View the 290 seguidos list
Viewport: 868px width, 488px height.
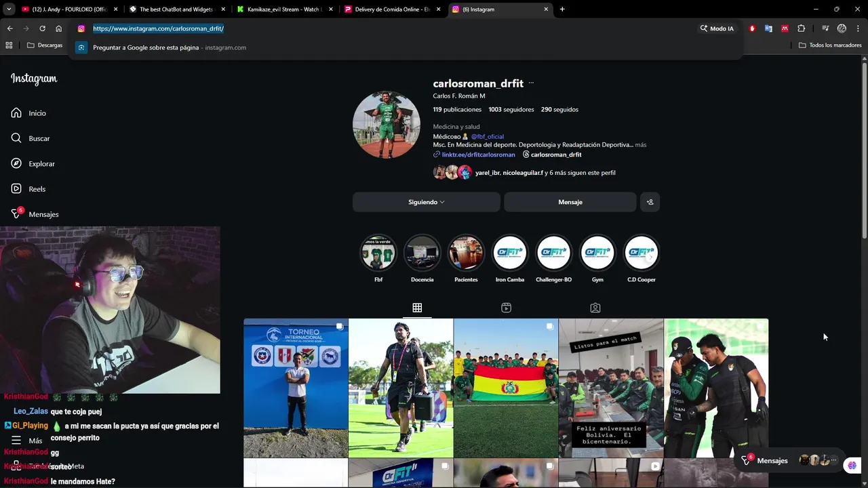[559, 109]
